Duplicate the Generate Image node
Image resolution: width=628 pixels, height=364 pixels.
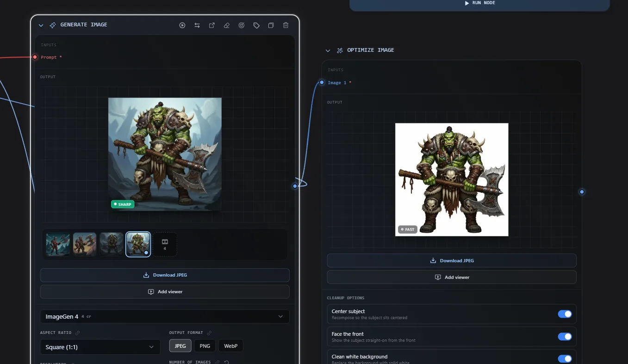[271, 25]
